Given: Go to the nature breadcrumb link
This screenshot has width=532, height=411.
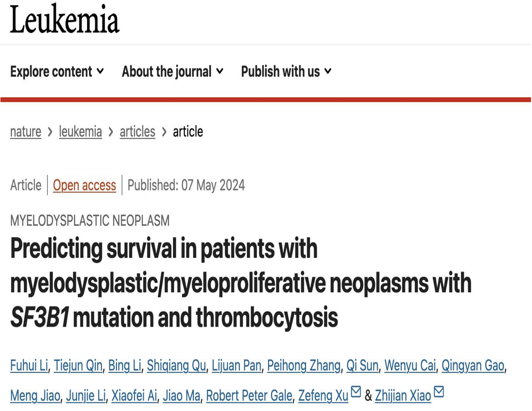Looking at the screenshot, I should (26, 132).
